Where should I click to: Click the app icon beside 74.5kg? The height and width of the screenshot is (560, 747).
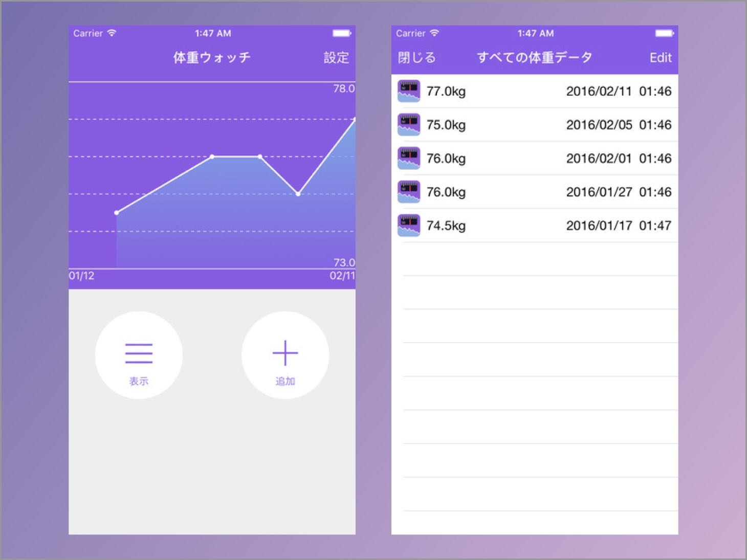click(409, 226)
